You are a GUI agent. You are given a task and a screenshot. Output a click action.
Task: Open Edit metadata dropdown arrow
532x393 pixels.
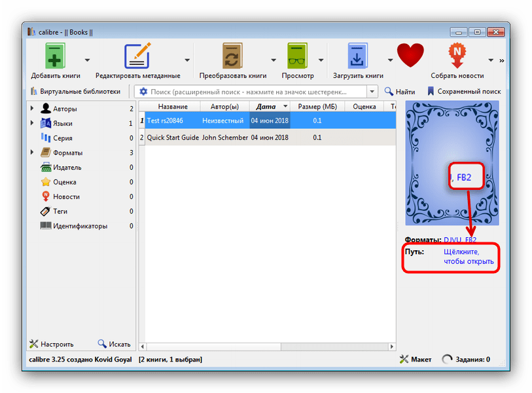click(187, 60)
